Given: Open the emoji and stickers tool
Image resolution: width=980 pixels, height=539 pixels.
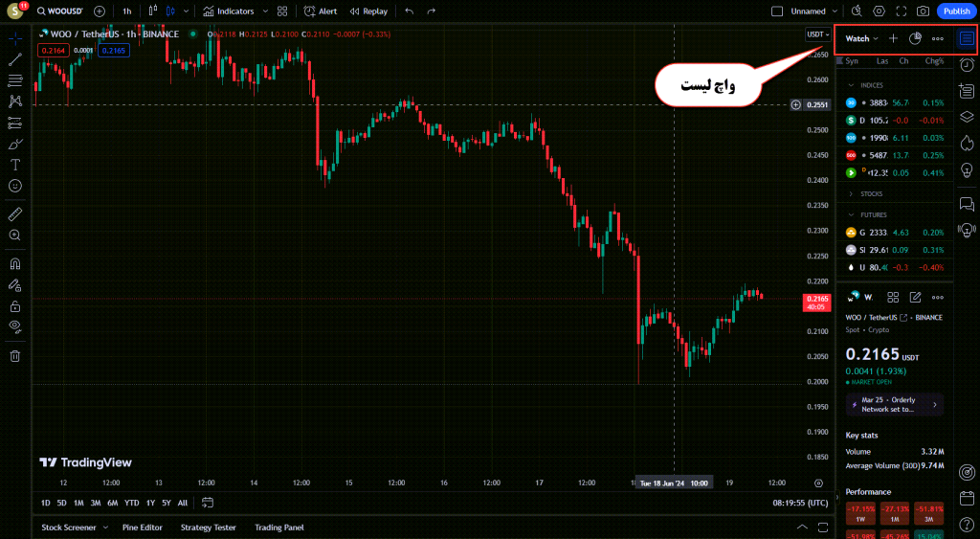Looking at the screenshot, I should pos(15,186).
